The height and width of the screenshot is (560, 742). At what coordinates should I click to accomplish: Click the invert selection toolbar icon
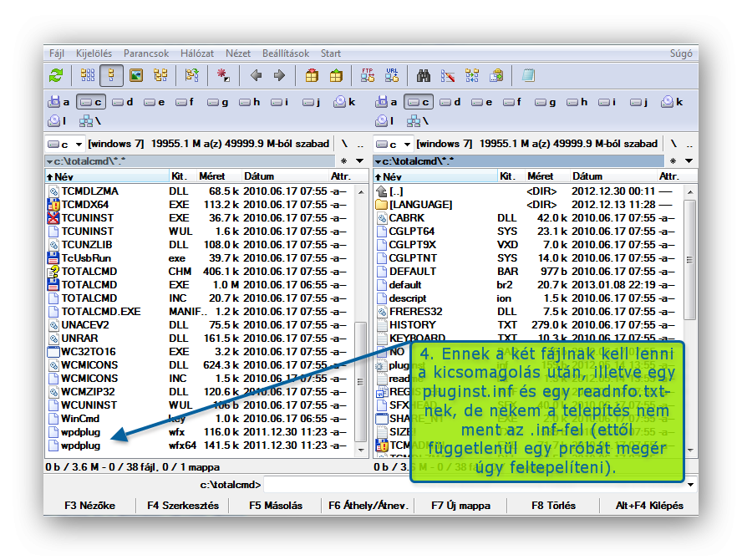point(223,75)
